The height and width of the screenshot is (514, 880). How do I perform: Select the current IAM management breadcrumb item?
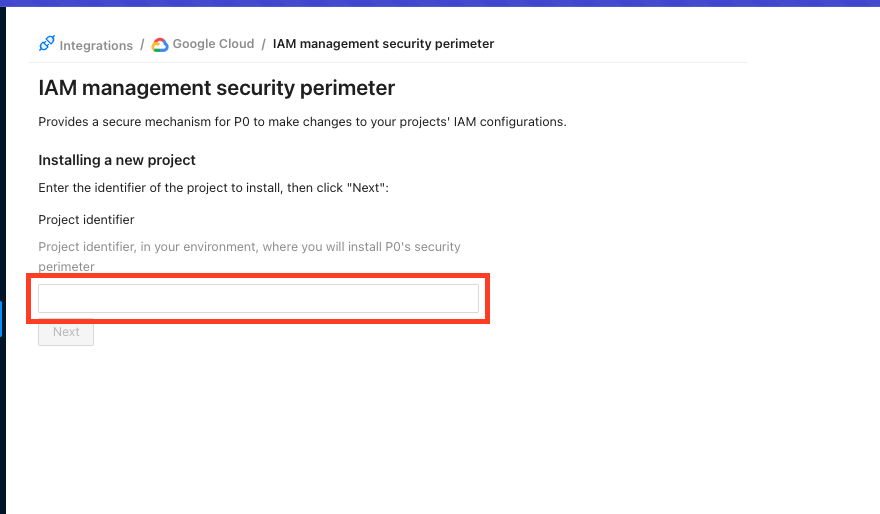tap(383, 44)
